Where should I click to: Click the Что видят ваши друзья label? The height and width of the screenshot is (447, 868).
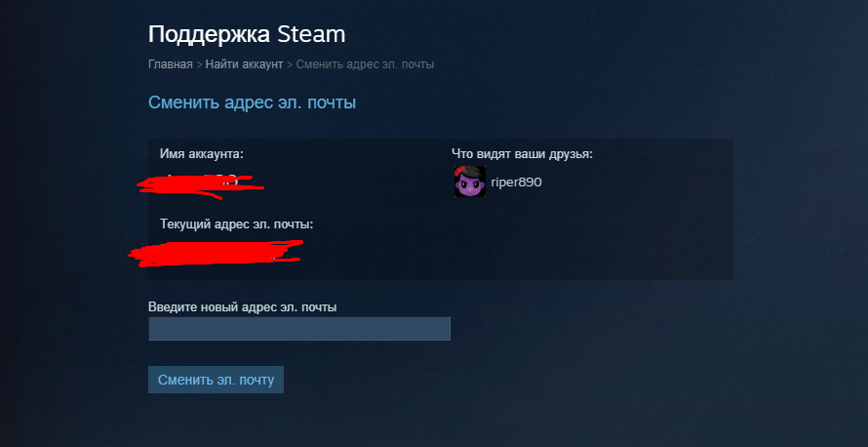pyautogui.click(x=522, y=154)
